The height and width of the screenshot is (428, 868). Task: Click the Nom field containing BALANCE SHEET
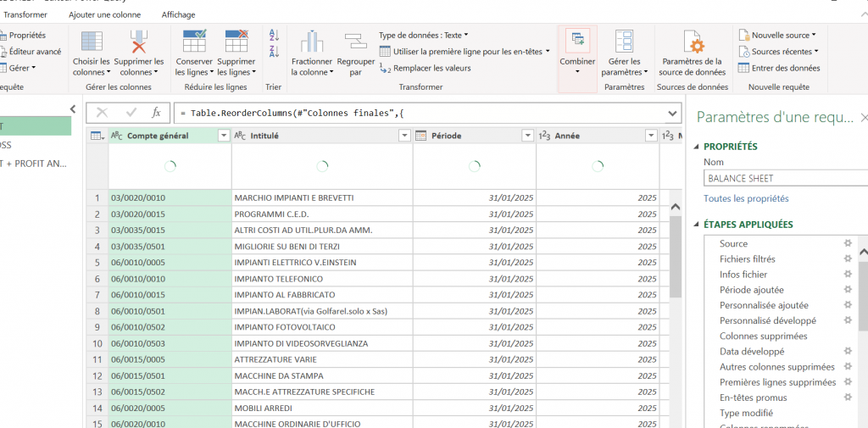786,178
